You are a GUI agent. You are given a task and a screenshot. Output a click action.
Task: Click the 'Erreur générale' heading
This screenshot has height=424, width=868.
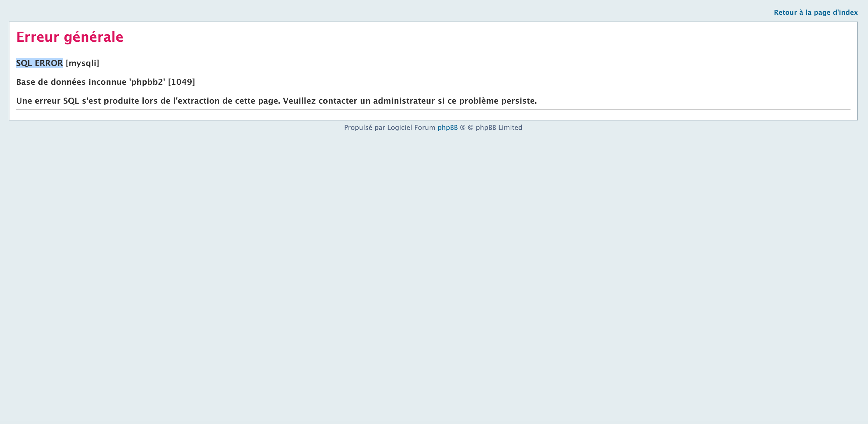point(70,37)
